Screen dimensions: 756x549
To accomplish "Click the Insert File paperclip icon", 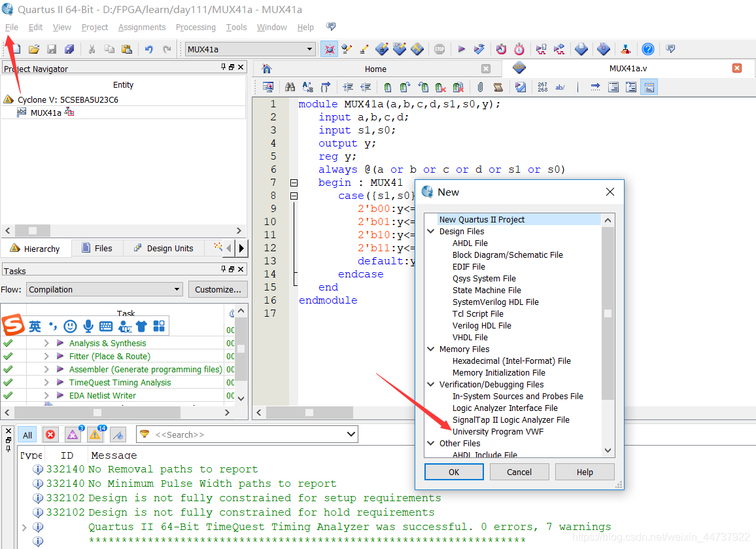I will pyautogui.click(x=480, y=87).
